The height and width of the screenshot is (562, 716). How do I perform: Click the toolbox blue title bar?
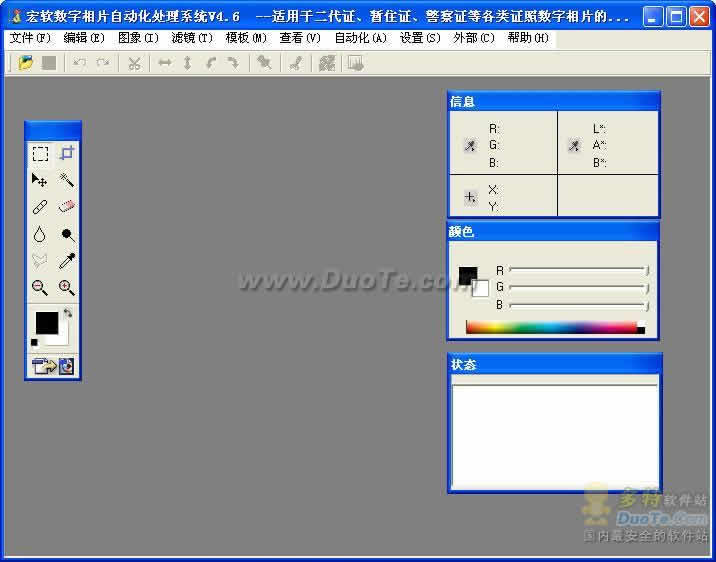click(53, 131)
